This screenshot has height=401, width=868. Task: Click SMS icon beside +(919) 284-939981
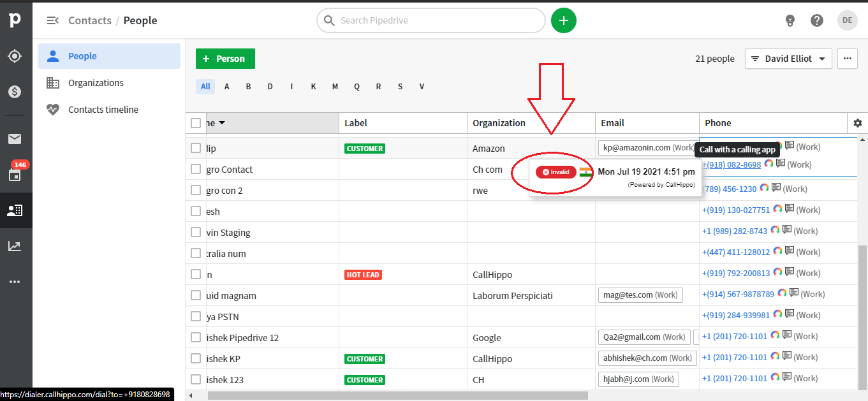[789, 314]
